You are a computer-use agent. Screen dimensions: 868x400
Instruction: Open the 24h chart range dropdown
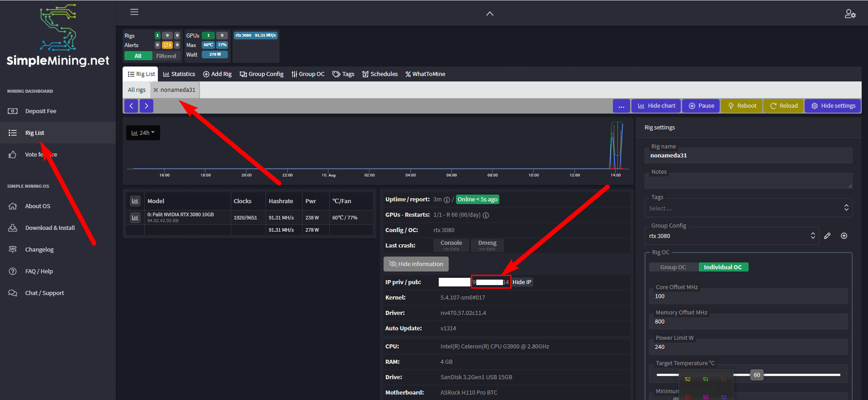pyautogui.click(x=143, y=133)
